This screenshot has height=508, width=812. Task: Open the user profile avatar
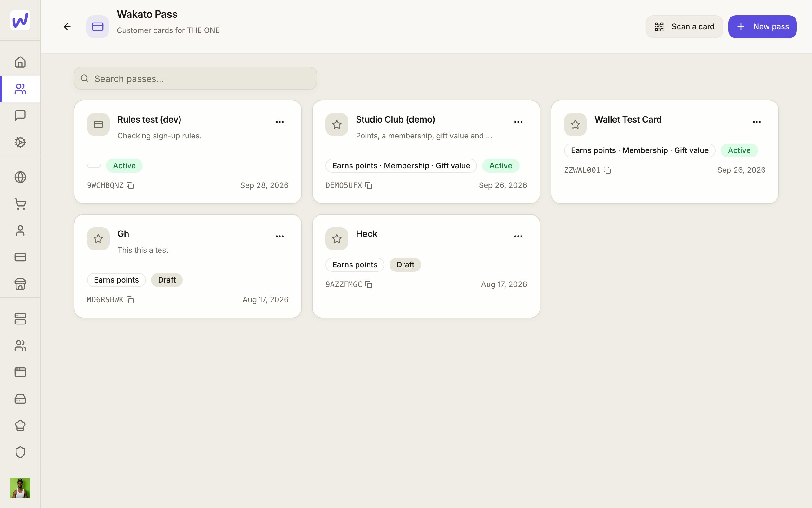pyautogui.click(x=20, y=487)
